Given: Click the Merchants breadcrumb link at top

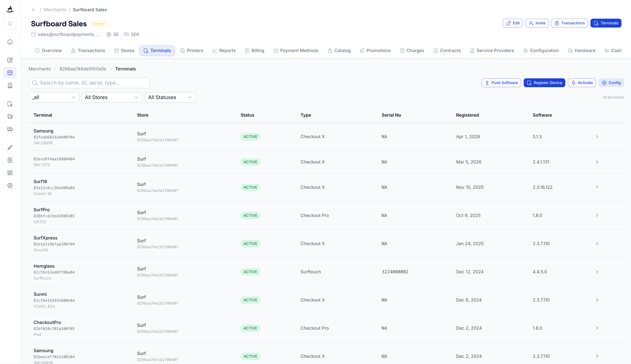Looking at the screenshot, I should [55, 10].
